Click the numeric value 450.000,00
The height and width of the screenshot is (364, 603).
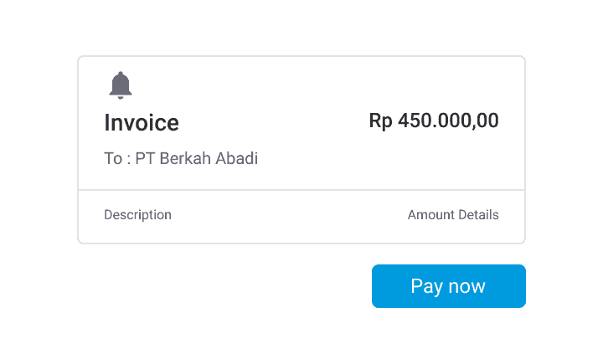tap(448, 120)
